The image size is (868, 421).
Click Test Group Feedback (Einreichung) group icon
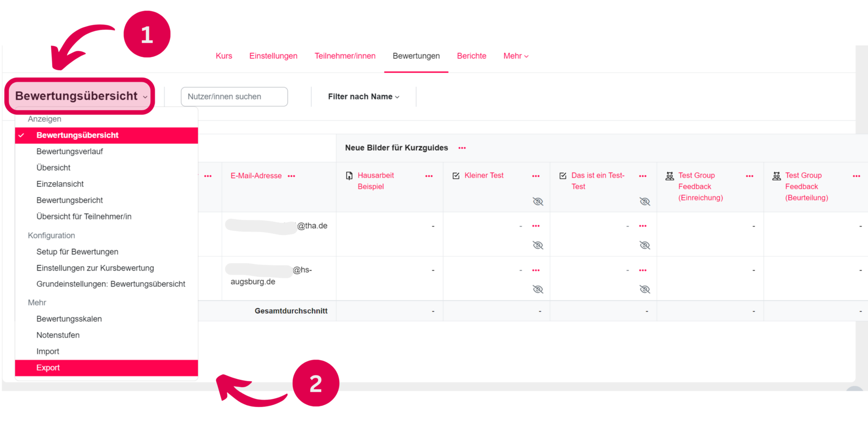pos(670,176)
